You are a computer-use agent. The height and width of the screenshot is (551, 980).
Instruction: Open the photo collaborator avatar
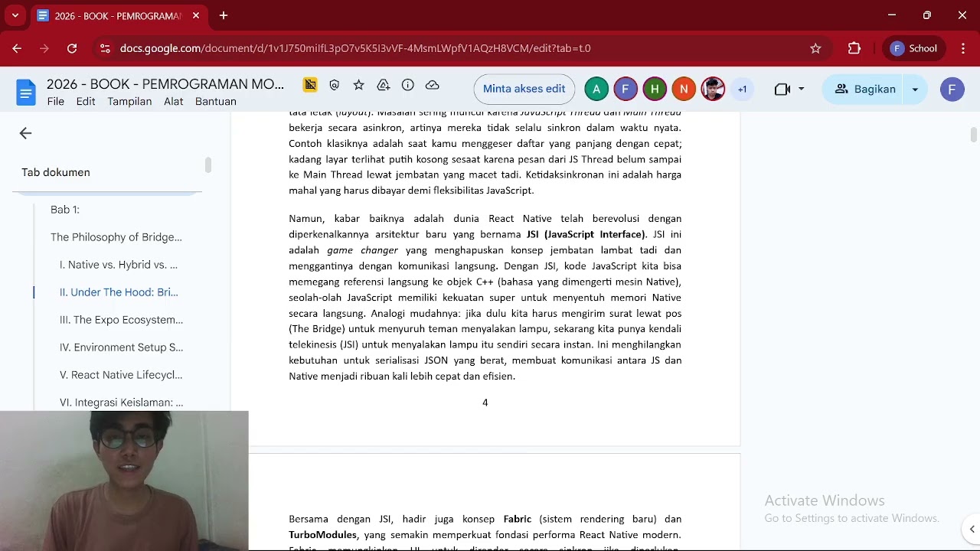713,90
